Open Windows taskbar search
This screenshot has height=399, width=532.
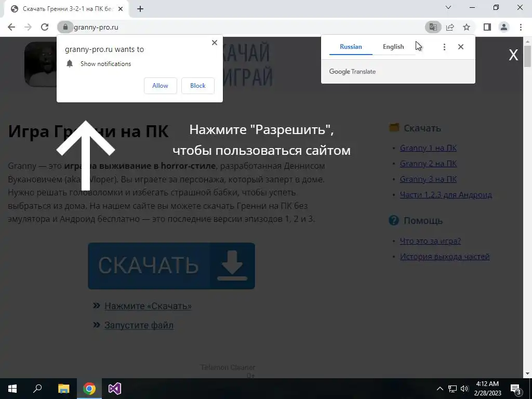tap(37, 389)
